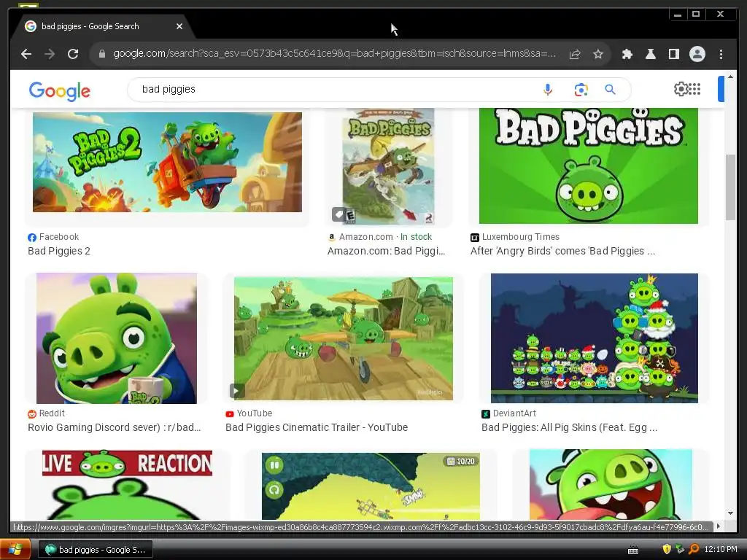
Task: Open Google quick settings gear
Action: point(681,88)
